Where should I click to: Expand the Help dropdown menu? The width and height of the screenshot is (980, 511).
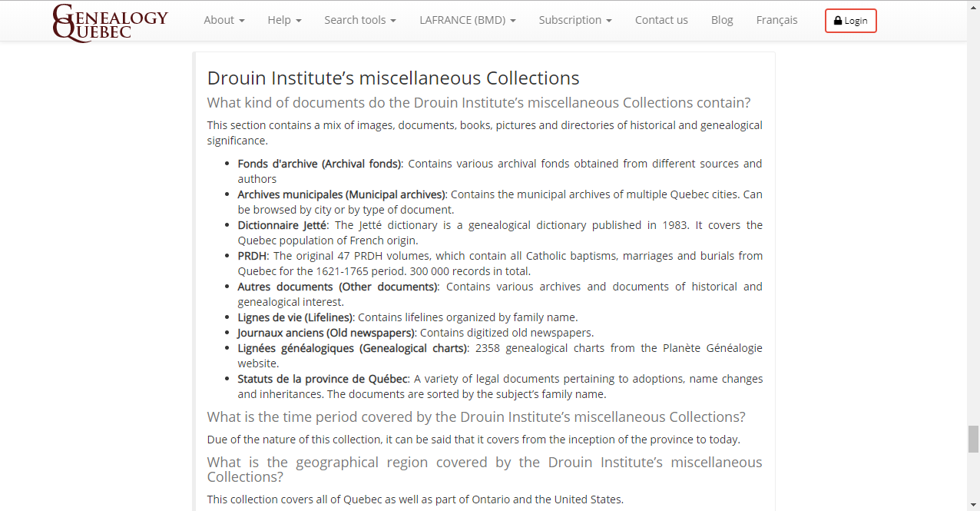pos(284,20)
